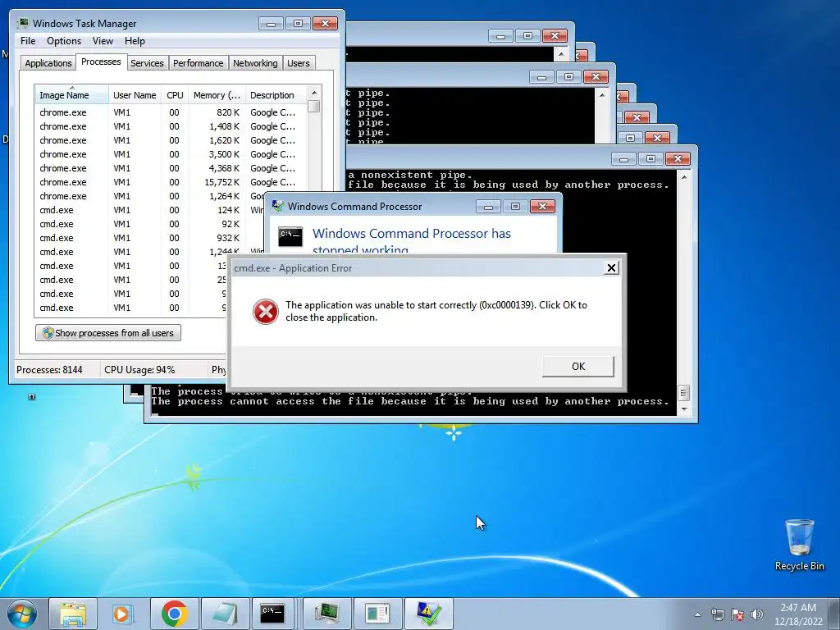Open the Options menu in Task Manager
The width and height of the screenshot is (840, 630).
pyautogui.click(x=64, y=41)
